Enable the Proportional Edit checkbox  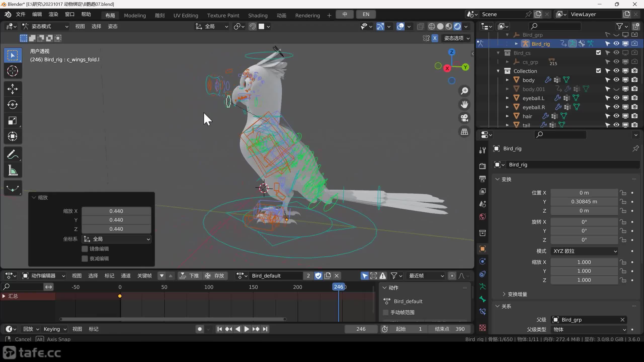point(85,259)
